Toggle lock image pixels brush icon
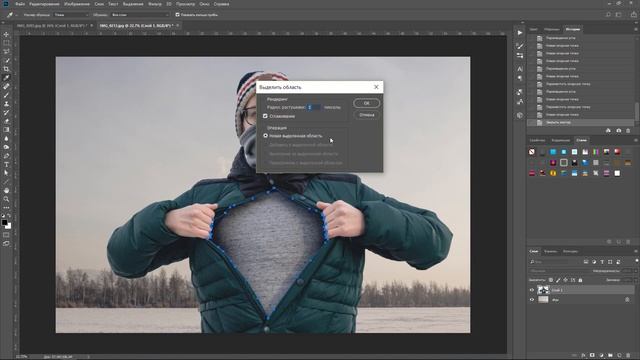The width and height of the screenshot is (640, 360). click(558, 280)
